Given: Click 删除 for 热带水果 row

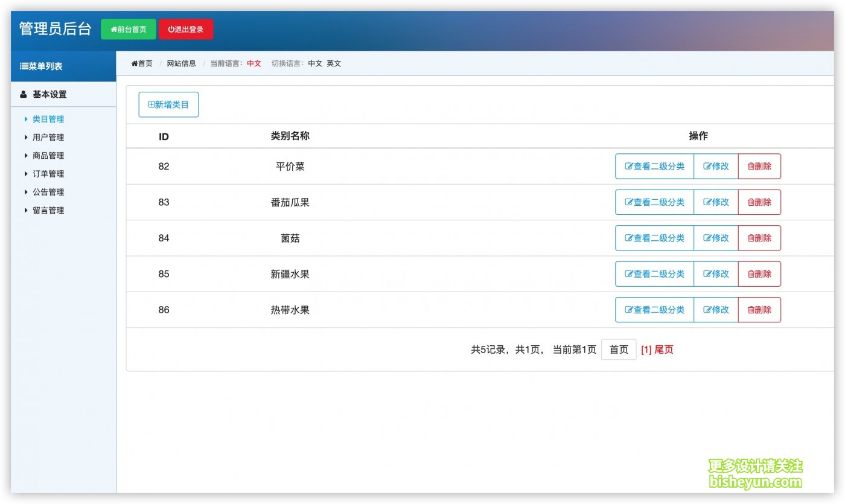Looking at the screenshot, I should (x=759, y=310).
